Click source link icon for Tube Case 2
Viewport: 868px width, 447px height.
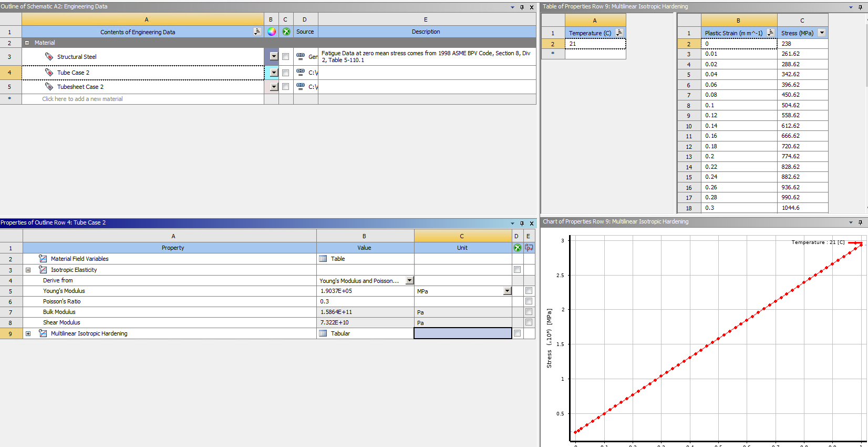click(301, 73)
